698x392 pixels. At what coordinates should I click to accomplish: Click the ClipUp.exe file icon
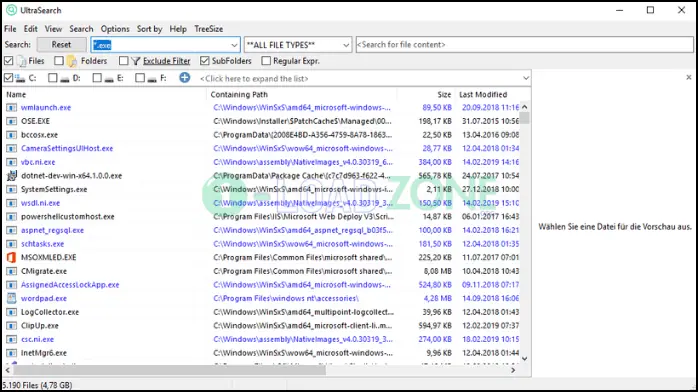point(12,326)
